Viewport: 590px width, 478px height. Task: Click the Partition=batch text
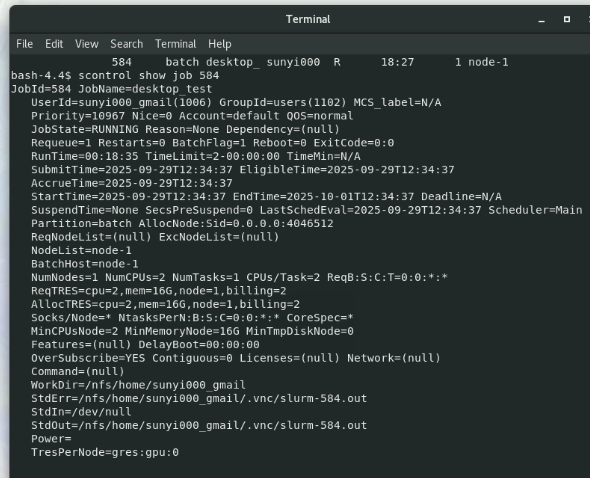coord(81,224)
